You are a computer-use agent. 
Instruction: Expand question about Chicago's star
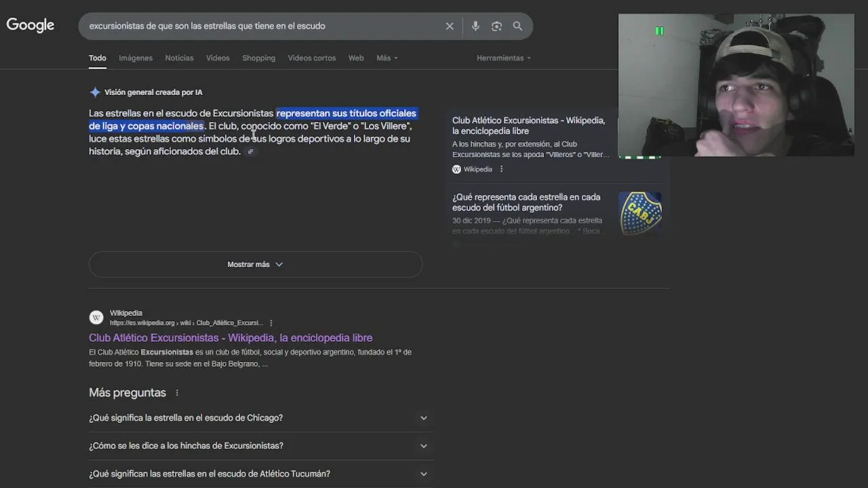coord(261,418)
